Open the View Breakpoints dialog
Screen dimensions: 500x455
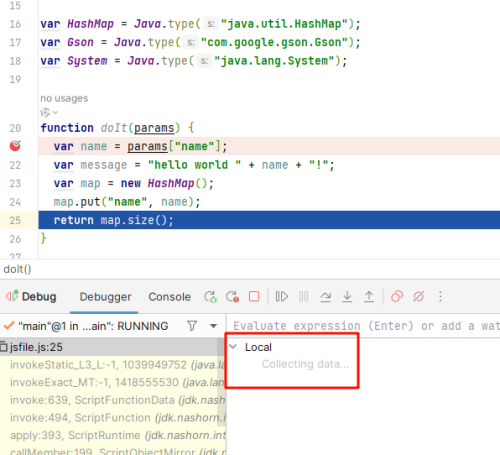pyautogui.click(x=397, y=296)
